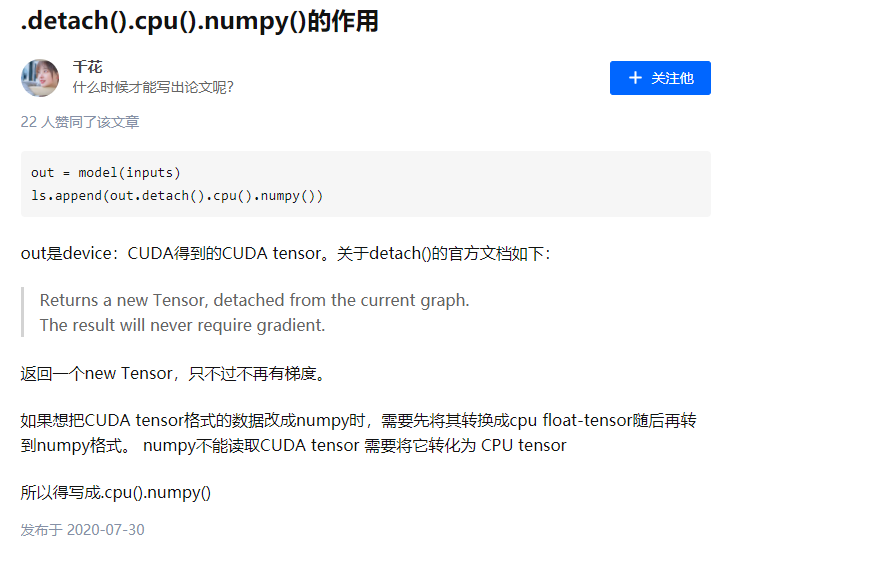Click the words 官方文档如下 in the paragraph
This screenshot has height=574, width=882.
point(496,253)
